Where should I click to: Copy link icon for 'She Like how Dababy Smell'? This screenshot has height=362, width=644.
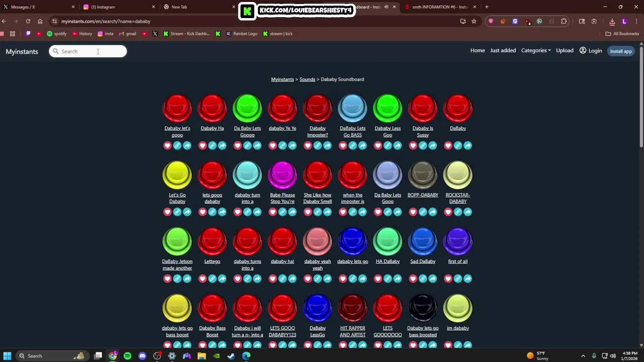pyautogui.click(x=317, y=212)
